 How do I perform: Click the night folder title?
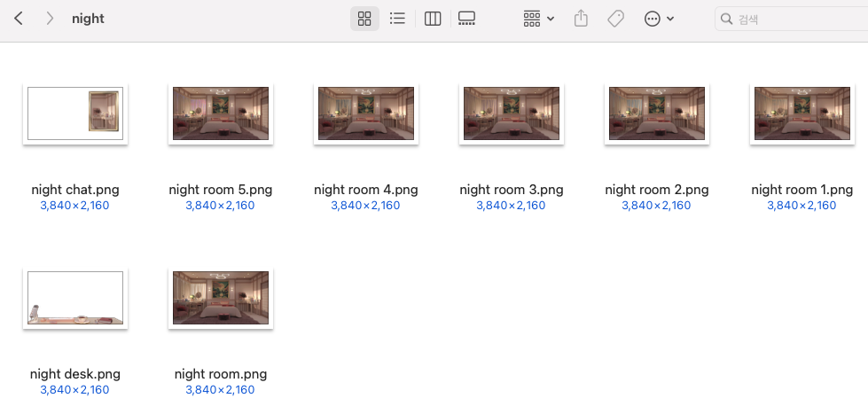pos(88,19)
